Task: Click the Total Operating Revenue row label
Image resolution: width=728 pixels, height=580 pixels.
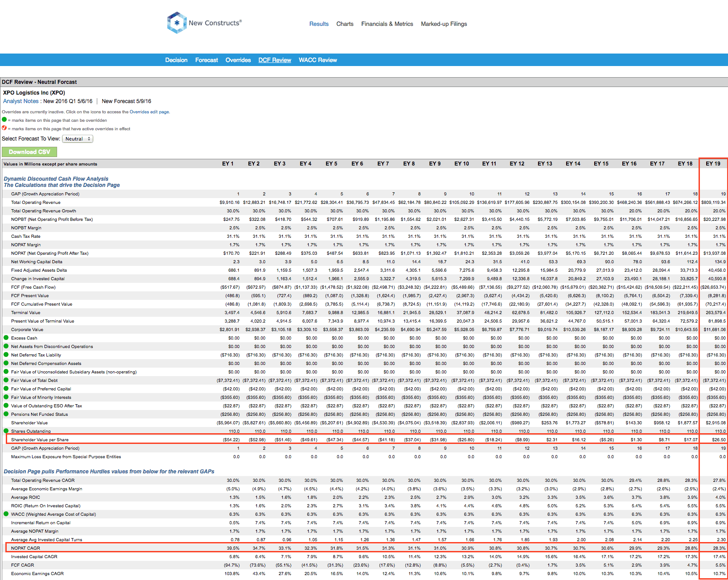Action: pos(36,203)
